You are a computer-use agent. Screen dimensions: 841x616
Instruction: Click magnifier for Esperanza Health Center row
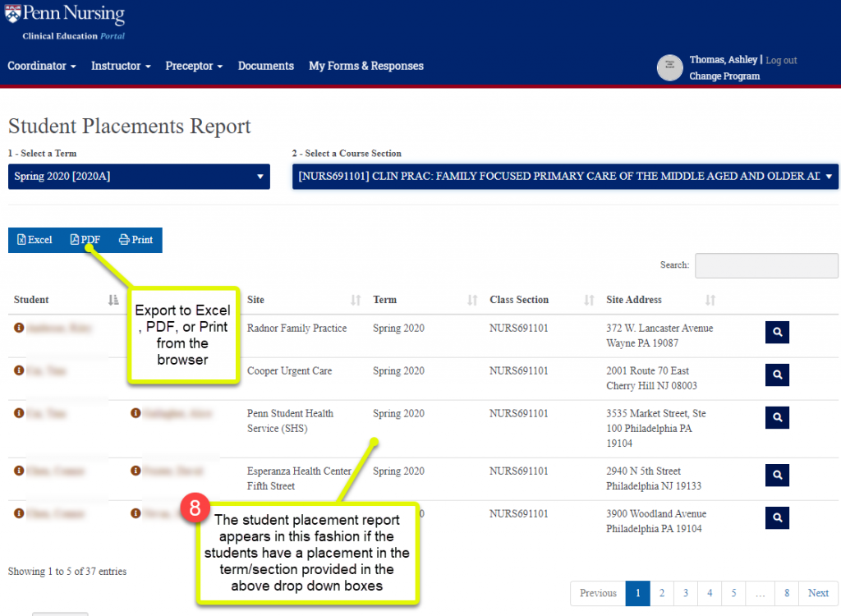pos(777,475)
